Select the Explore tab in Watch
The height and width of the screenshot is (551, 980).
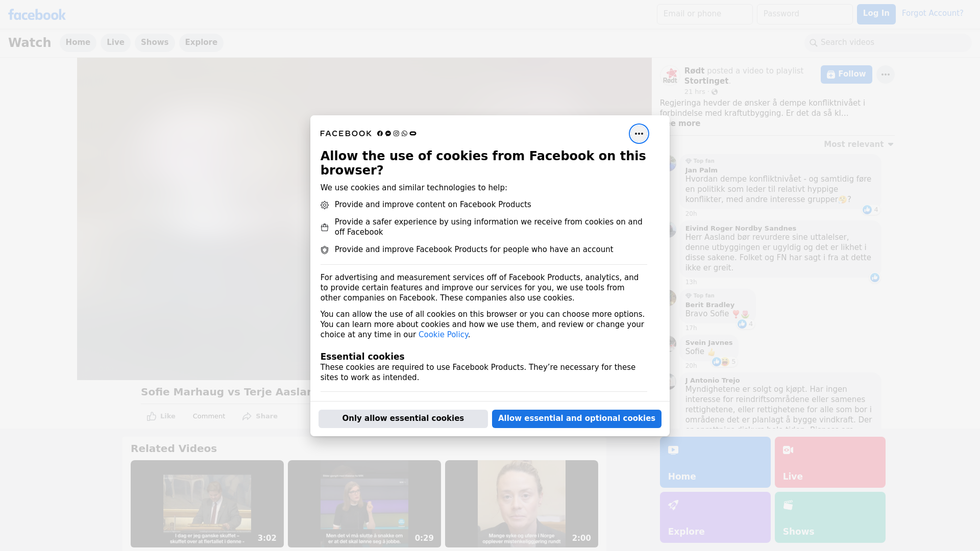tap(201, 42)
